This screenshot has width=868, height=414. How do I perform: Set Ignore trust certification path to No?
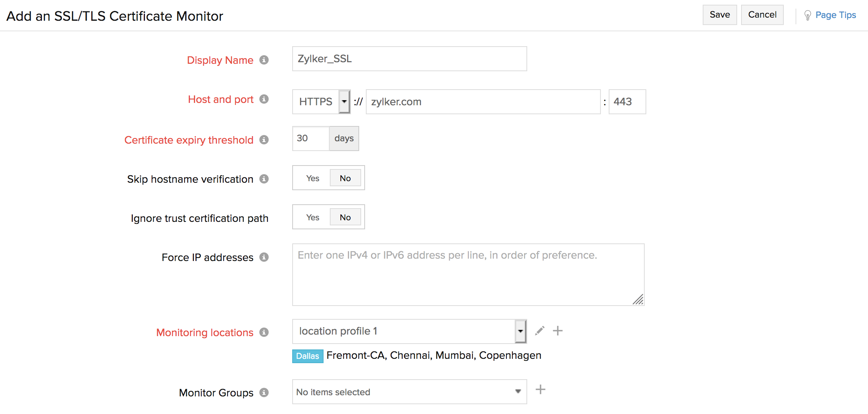click(x=345, y=217)
